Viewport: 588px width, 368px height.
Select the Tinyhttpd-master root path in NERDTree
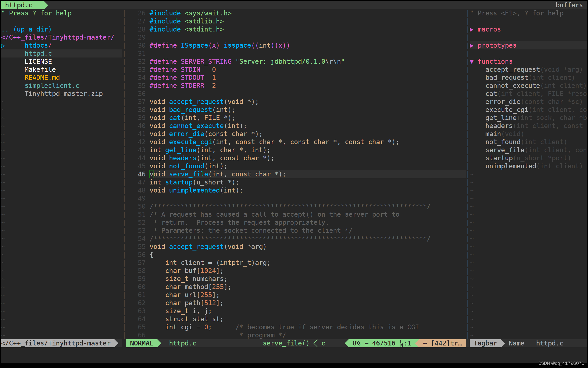pos(58,37)
